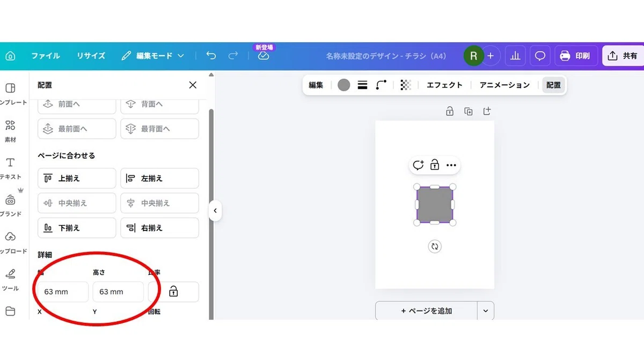Click the horizontal 中央揃え button beside 左揃え
Viewport: 644px width, 362px height.
[x=159, y=203]
